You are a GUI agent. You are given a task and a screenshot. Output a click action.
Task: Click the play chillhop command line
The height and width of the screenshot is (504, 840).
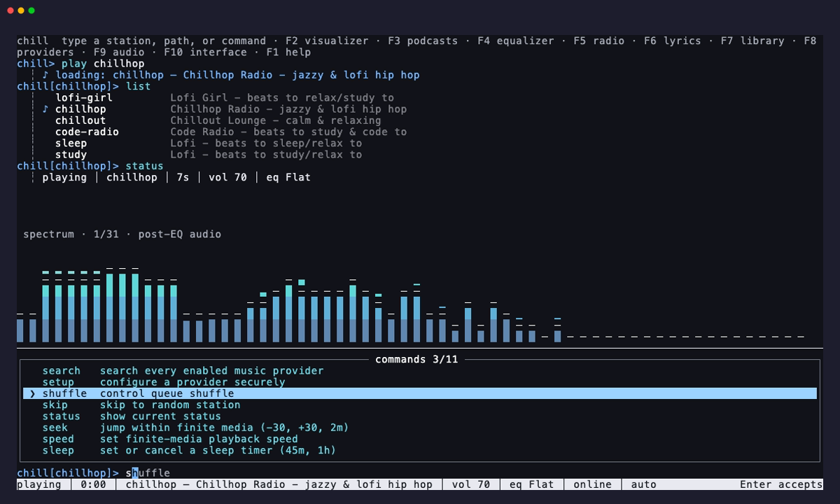[80, 64]
